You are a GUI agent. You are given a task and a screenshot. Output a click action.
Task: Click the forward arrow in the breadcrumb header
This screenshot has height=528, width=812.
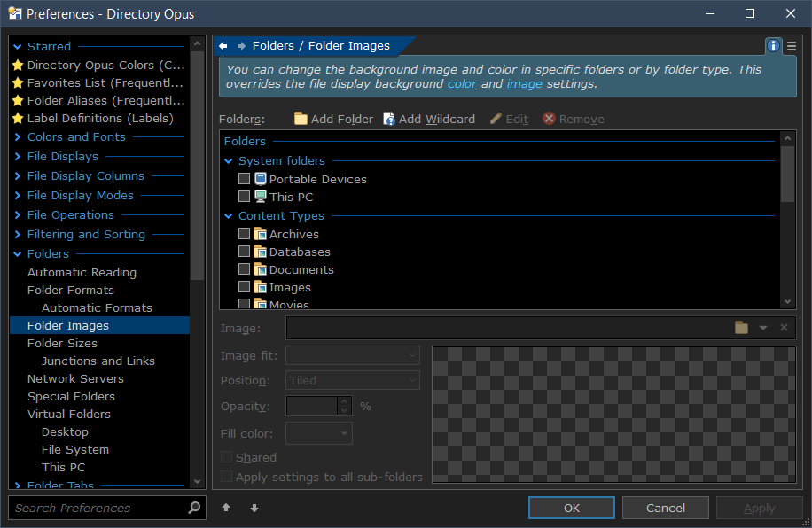click(241, 46)
